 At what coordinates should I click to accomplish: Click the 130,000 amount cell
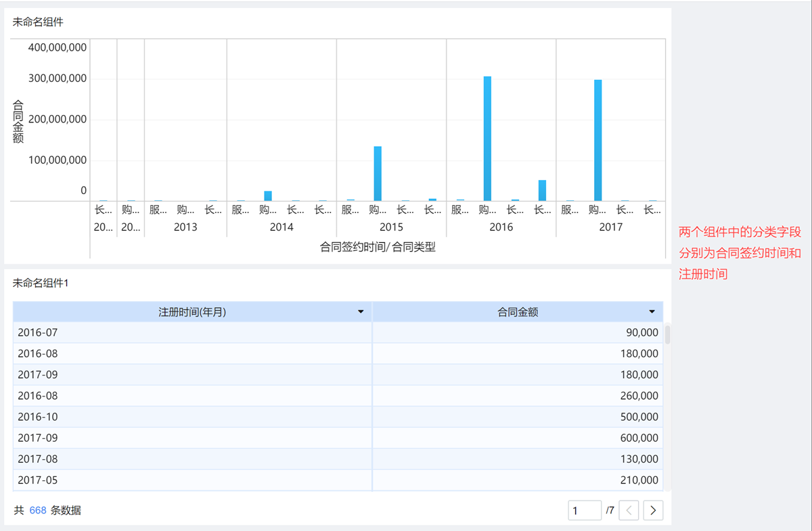pos(518,459)
